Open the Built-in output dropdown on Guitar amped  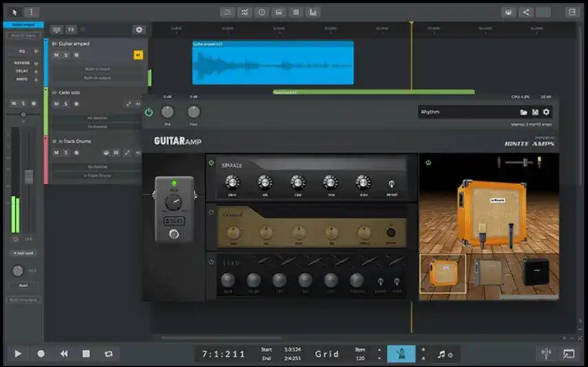coord(97,78)
